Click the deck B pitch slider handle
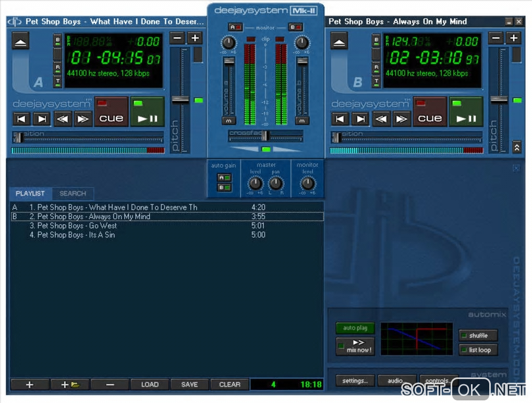The height and width of the screenshot is (403, 532). coord(499,100)
